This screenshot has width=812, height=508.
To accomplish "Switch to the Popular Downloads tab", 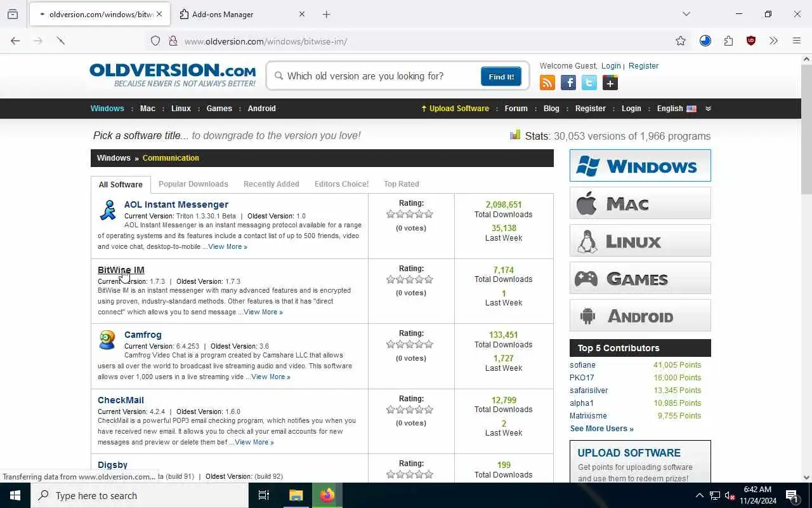I will [193, 184].
